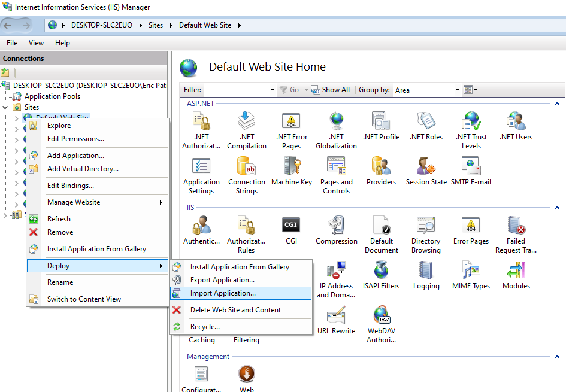
Task: Click the Show All button
Action: tap(330, 90)
